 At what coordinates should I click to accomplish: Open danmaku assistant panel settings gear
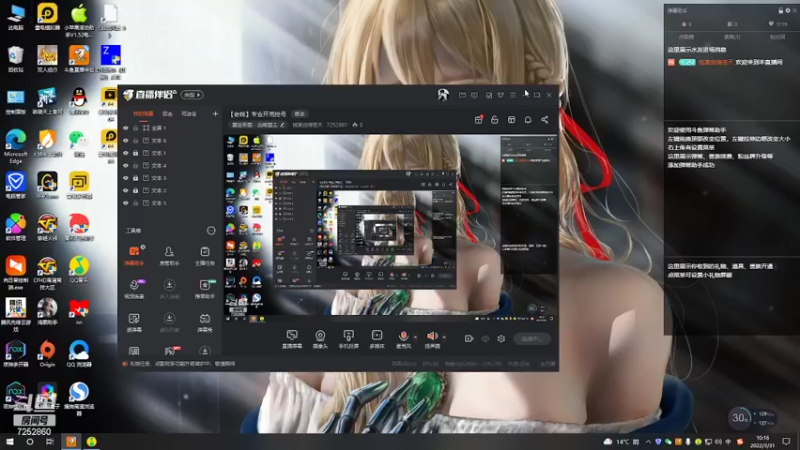pyautogui.click(x=788, y=10)
